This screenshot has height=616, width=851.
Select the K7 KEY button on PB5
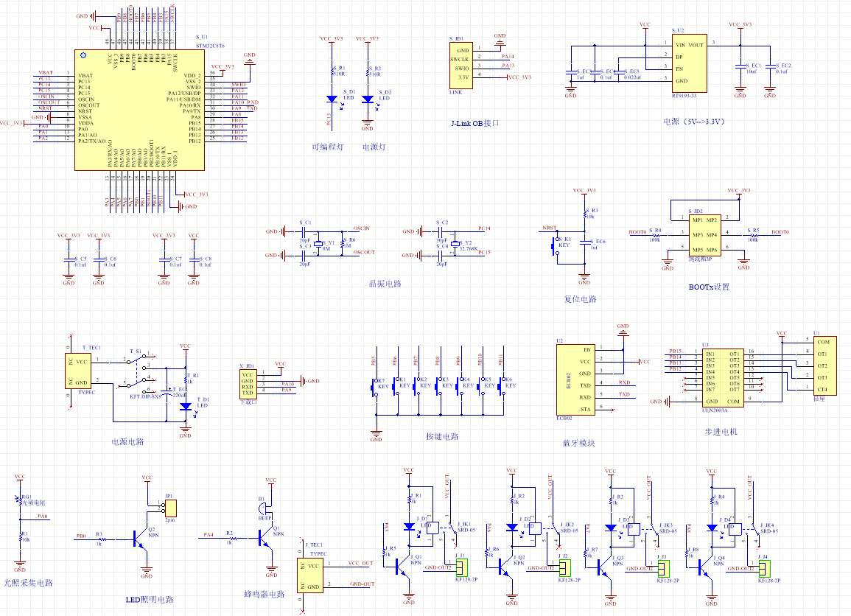[x=374, y=385]
